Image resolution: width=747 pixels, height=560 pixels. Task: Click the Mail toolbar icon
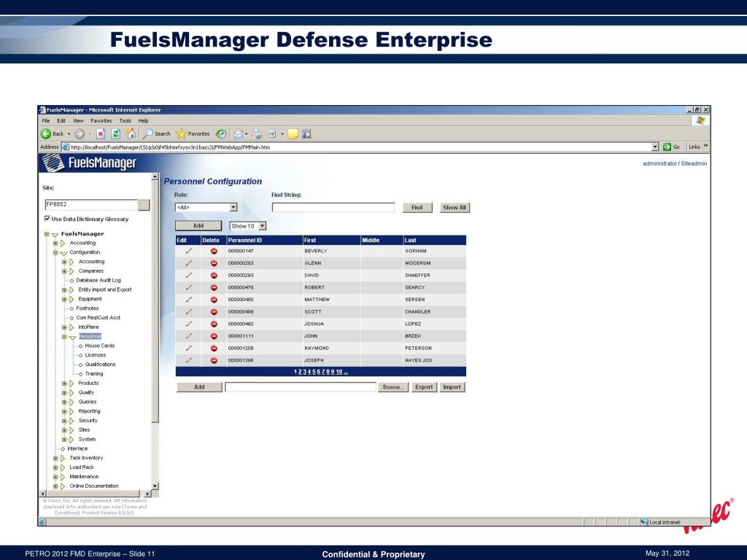239,134
